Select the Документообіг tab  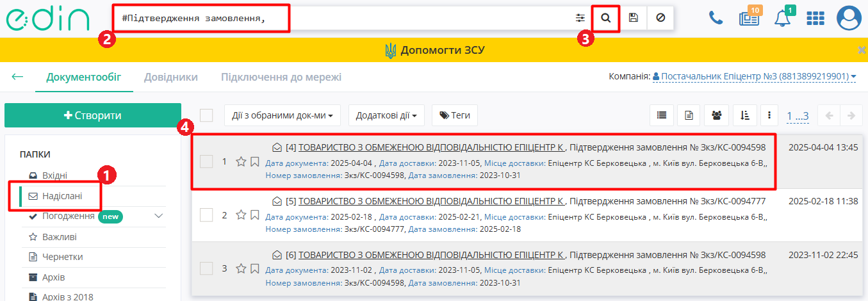[x=83, y=77]
